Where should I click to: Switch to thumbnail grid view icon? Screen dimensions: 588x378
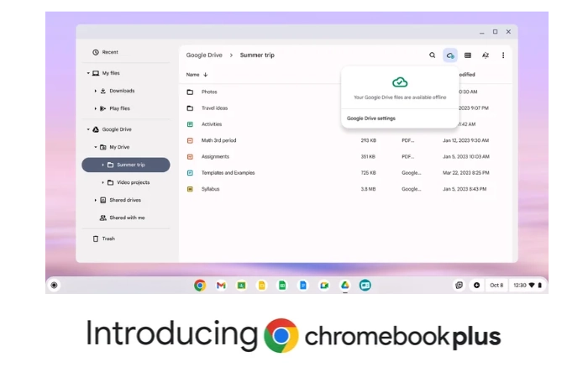[468, 55]
